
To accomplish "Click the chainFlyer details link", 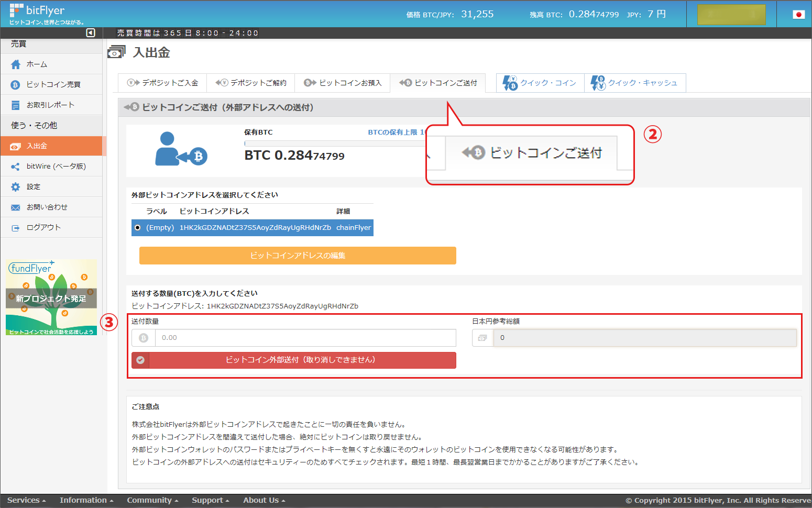I will pos(354,228).
